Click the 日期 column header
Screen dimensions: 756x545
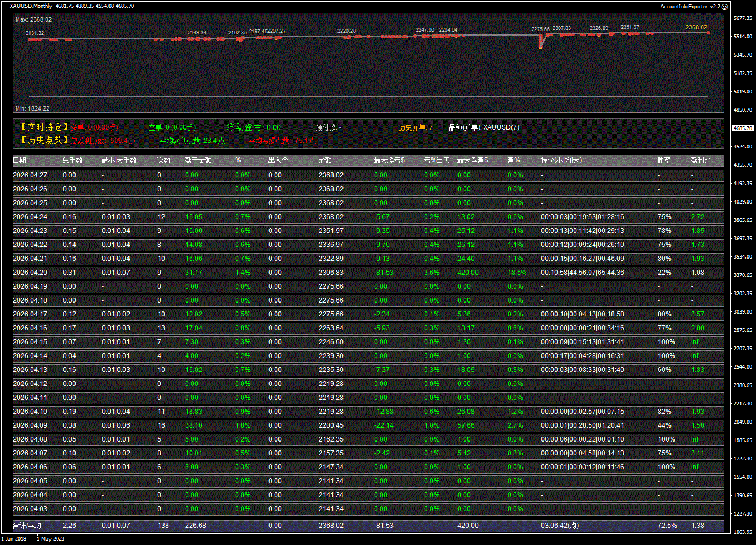[x=19, y=161]
